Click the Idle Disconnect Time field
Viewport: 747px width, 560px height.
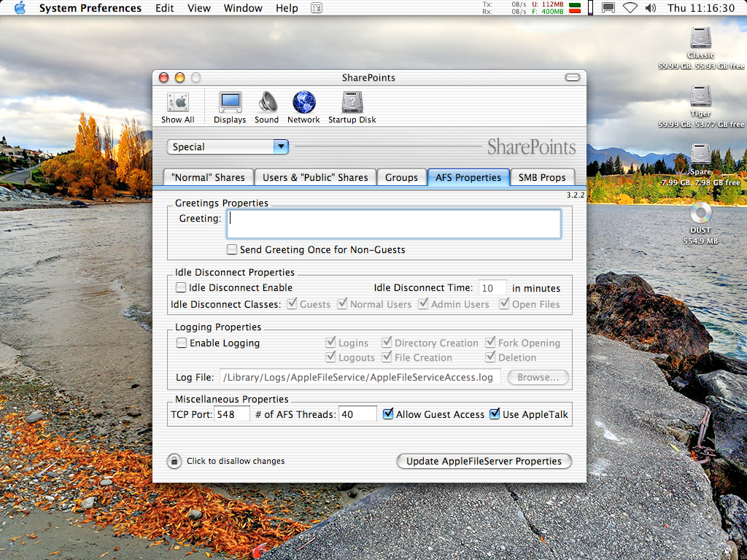[x=492, y=288]
